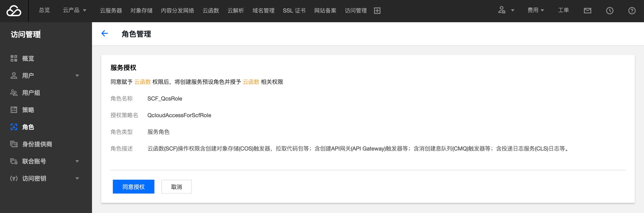Open the account user icon in top bar
The width and height of the screenshot is (644, 213).
click(502, 10)
